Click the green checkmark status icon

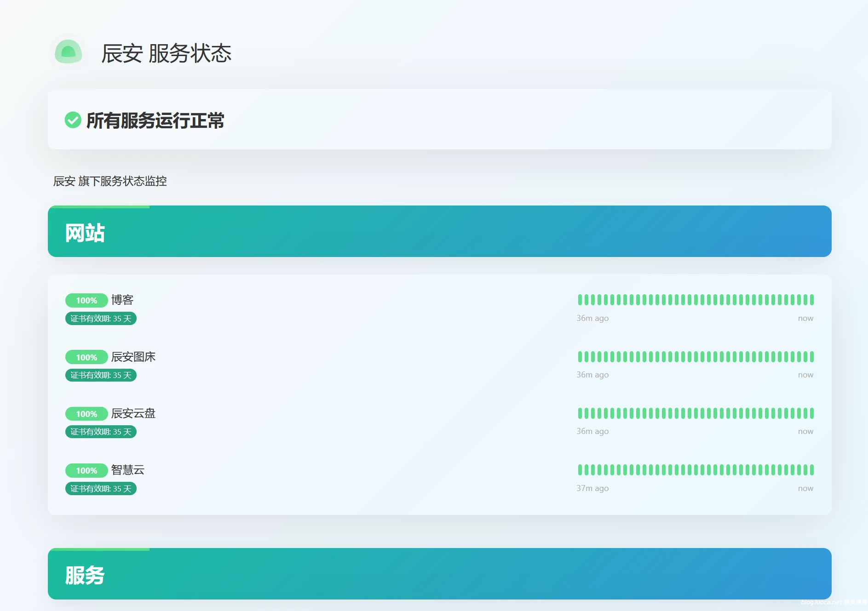pos(73,120)
